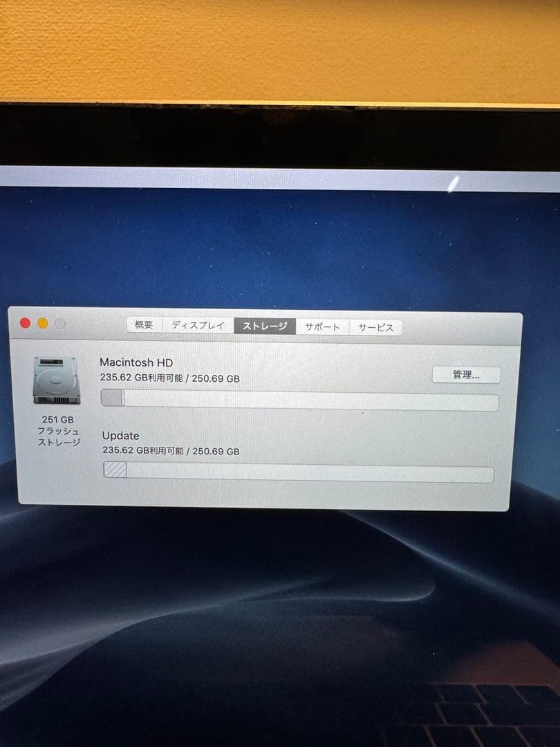560x747 pixels.
Task: Open the ディスプレイ (Displays) tab
Action: pos(200,324)
